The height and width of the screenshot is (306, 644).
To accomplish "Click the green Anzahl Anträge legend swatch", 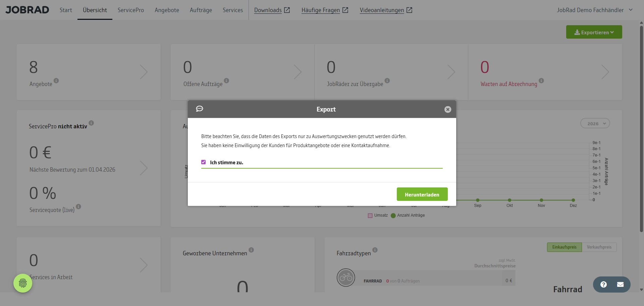I will (393, 215).
